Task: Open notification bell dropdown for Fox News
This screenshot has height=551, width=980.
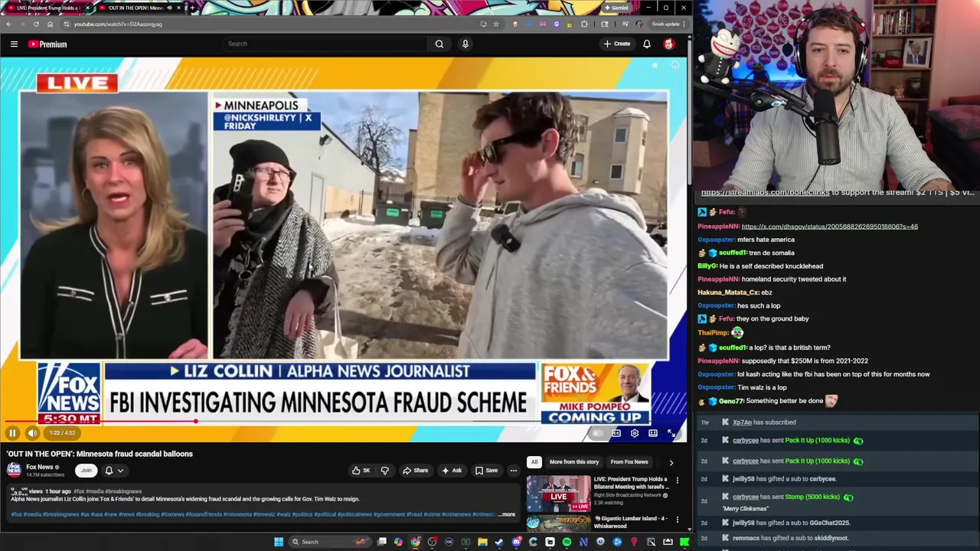Action: click(113, 471)
